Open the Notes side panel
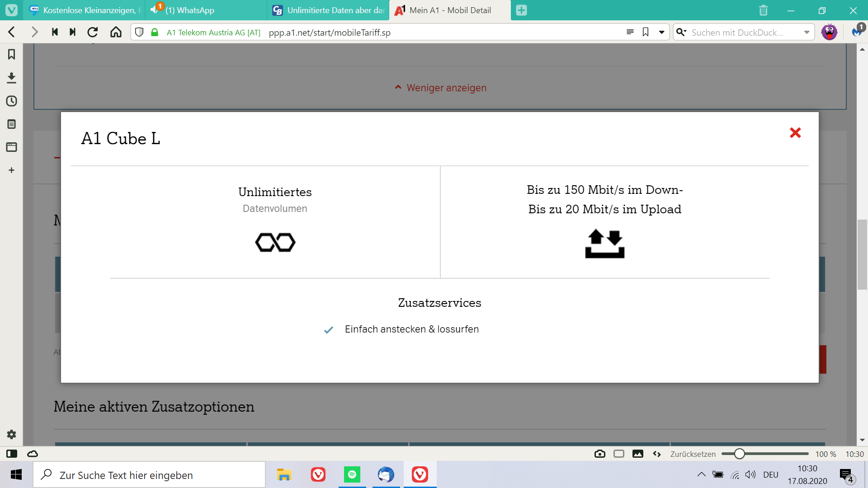The height and width of the screenshot is (488, 868). point(11,124)
